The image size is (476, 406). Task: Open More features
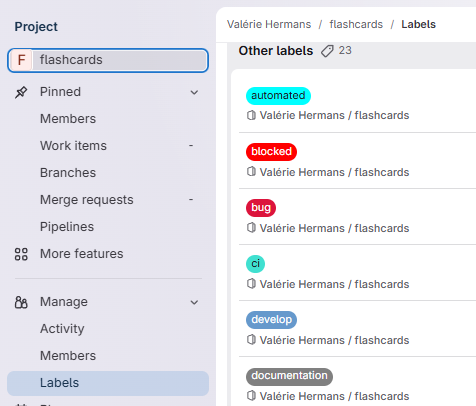pyautogui.click(x=108, y=254)
